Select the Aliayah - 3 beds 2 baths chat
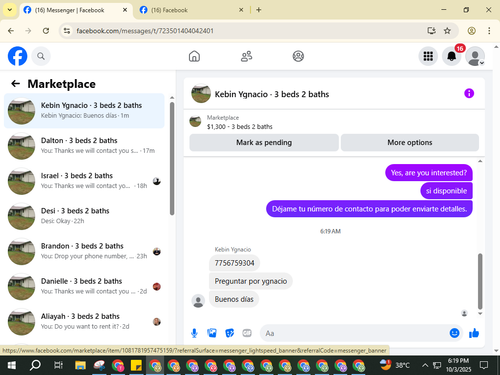This screenshot has height=375, width=500. pos(84,322)
